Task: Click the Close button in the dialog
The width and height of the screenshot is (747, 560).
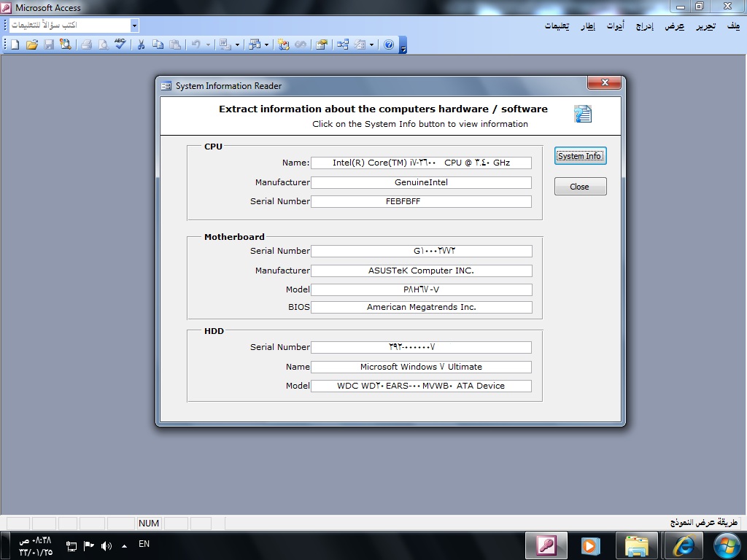Action: (580, 187)
